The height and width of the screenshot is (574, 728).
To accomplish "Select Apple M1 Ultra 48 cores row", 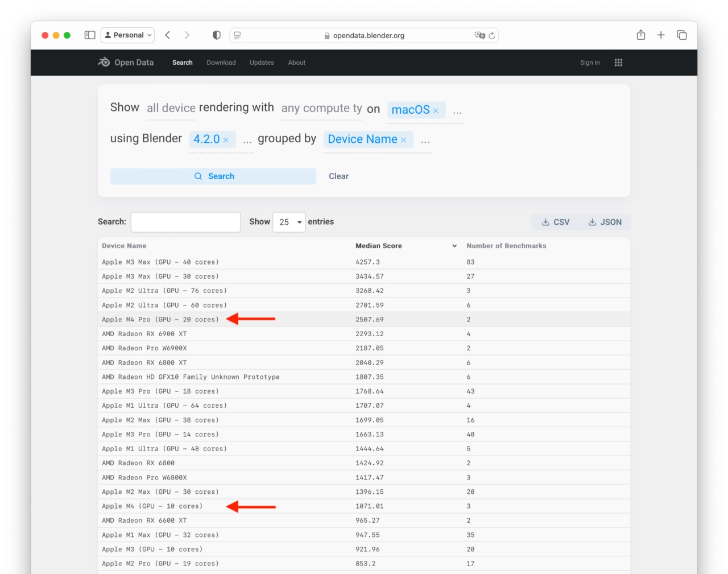I will click(x=364, y=449).
